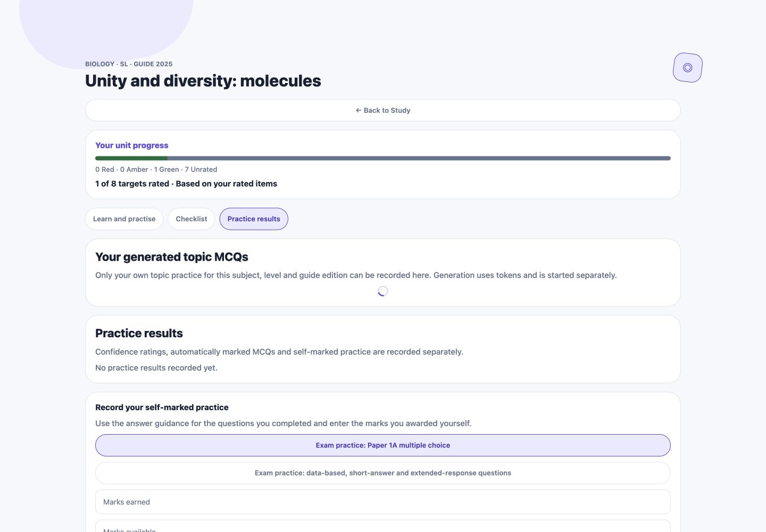
Task: Click the circular icon button at top right
Action: [687, 68]
